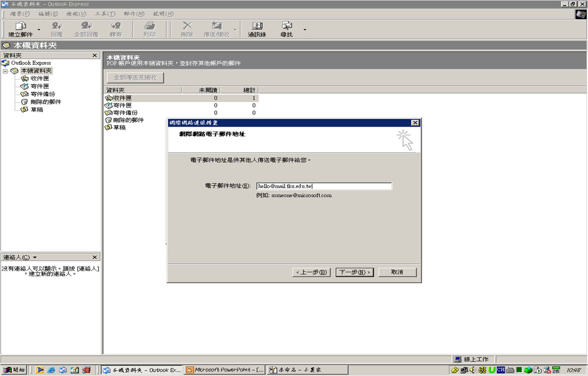Click the 取消 cancel button in wizard
Viewport: 588px width, 376px height.
[397, 272]
